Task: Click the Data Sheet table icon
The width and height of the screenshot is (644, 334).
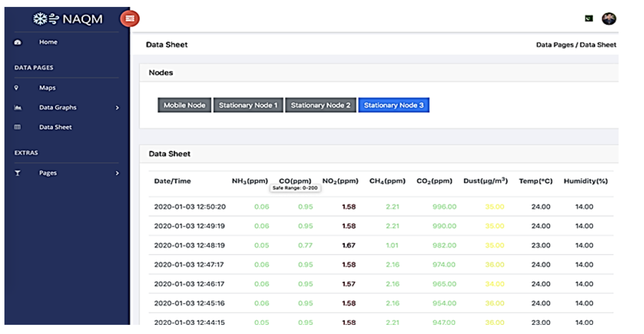Action: (x=17, y=127)
